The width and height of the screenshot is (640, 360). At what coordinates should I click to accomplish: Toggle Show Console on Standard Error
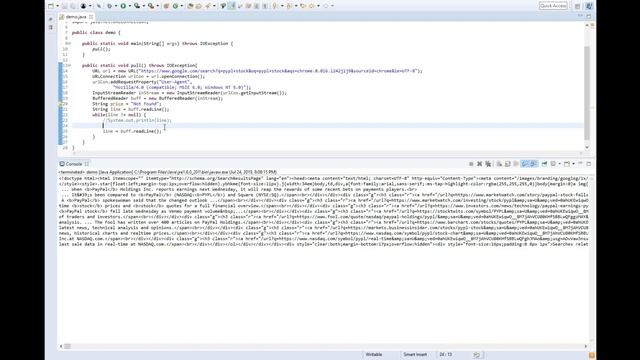coord(533,164)
